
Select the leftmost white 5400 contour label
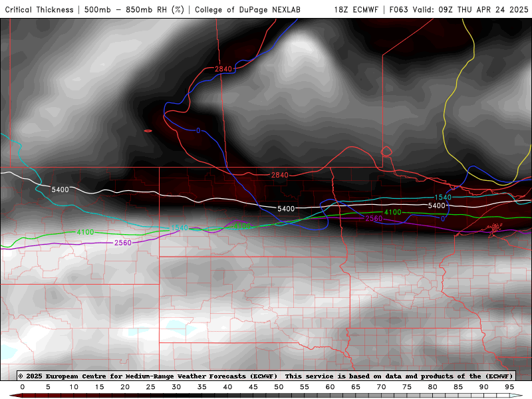(x=60, y=190)
